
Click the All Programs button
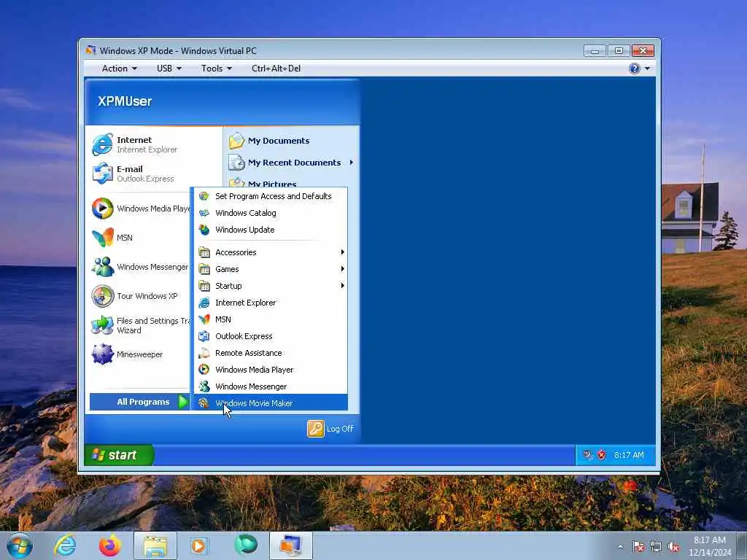(x=140, y=402)
